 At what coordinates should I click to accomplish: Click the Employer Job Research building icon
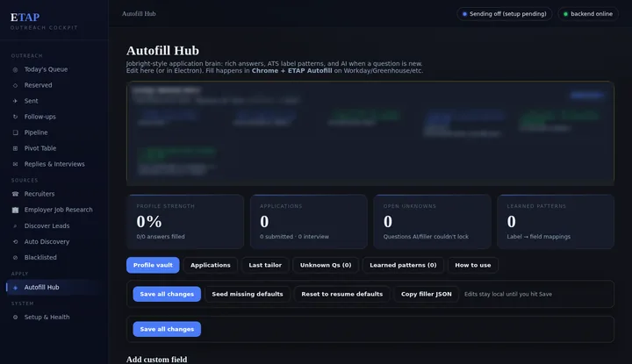click(15, 210)
